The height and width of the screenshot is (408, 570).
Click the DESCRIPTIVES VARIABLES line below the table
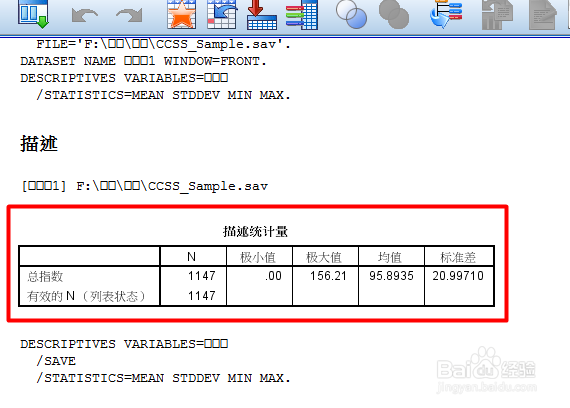click(x=124, y=344)
